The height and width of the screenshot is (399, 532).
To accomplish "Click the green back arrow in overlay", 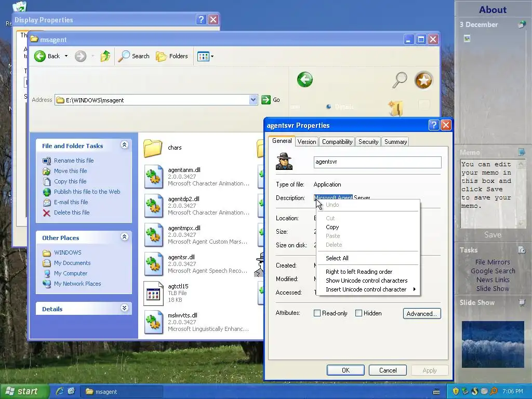I will coord(304,79).
